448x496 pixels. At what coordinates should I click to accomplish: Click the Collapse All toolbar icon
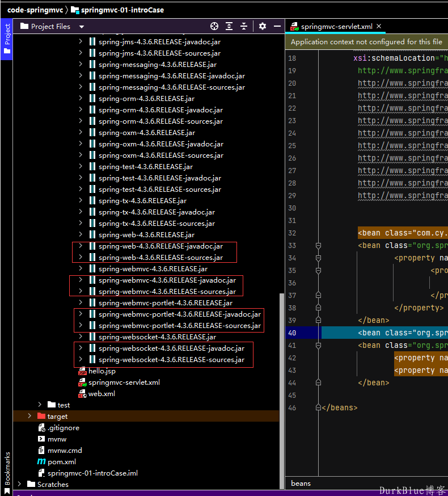click(244, 26)
